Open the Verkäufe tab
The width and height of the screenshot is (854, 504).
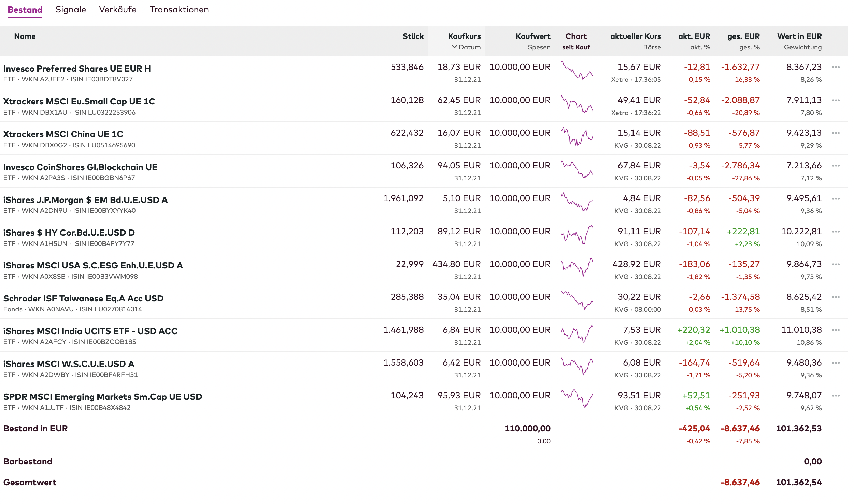pyautogui.click(x=117, y=10)
